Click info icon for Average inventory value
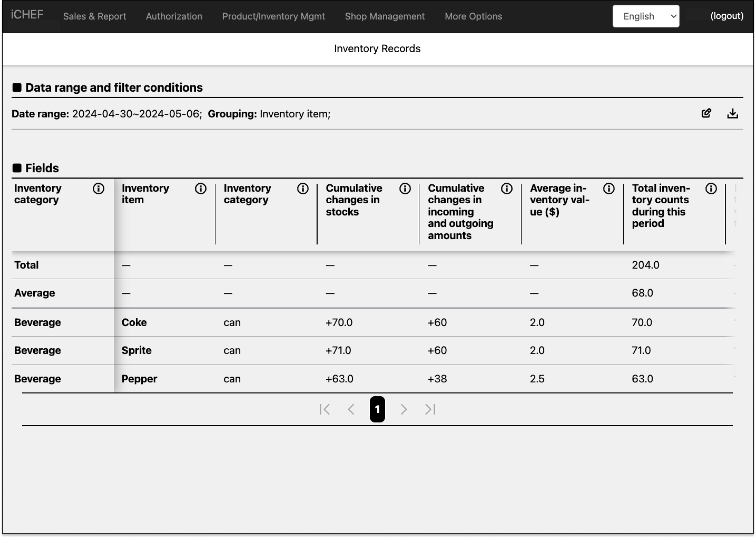Screen dimensions: 756x538 (x=609, y=189)
